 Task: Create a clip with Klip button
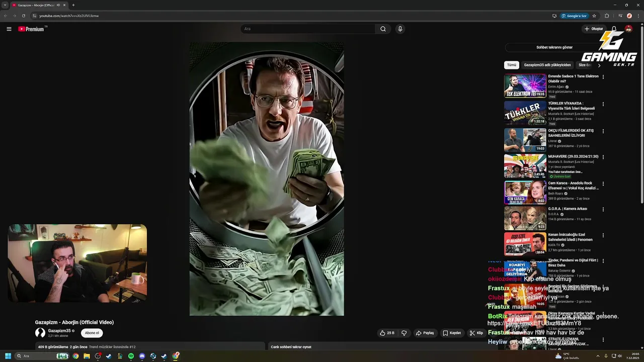476,333
